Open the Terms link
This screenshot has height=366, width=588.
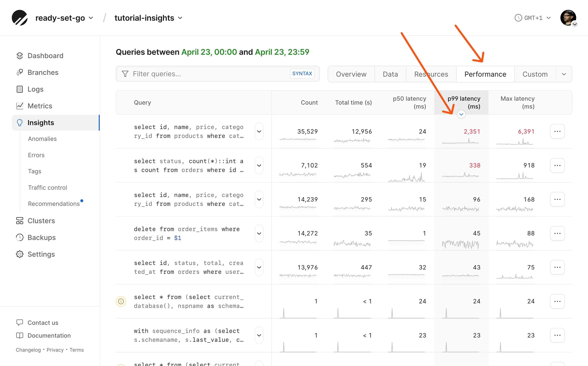click(77, 350)
